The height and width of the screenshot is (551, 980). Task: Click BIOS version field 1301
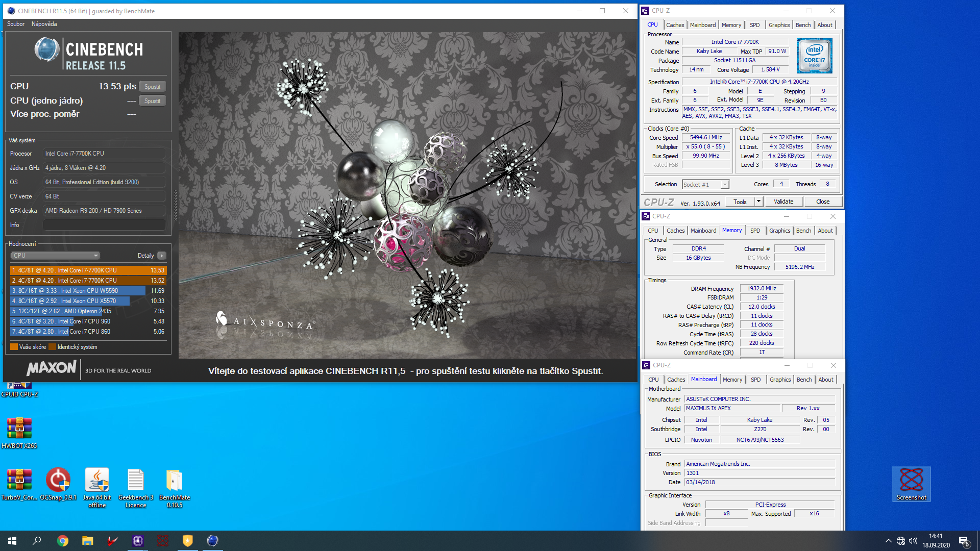(x=759, y=473)
